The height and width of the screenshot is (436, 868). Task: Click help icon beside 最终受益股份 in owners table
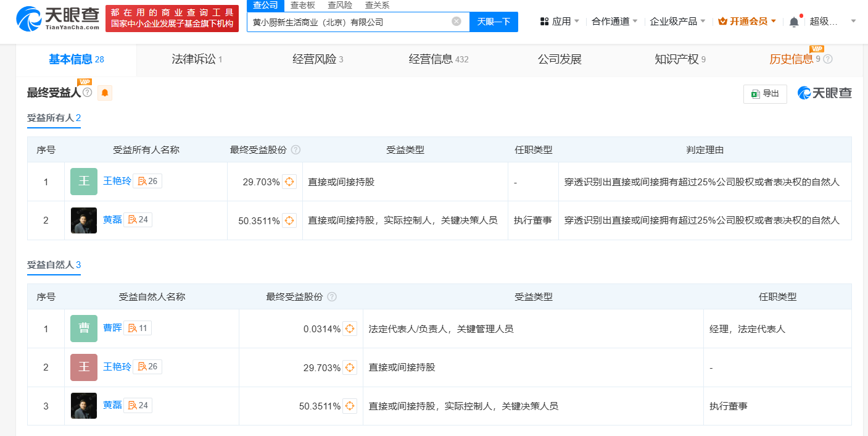(x=296, y=150)
